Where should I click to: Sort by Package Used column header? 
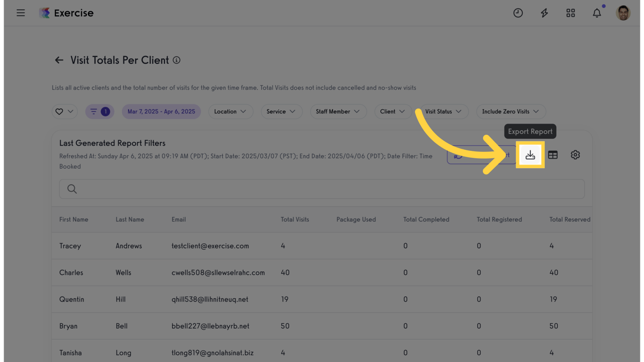[x=356, y=220]
